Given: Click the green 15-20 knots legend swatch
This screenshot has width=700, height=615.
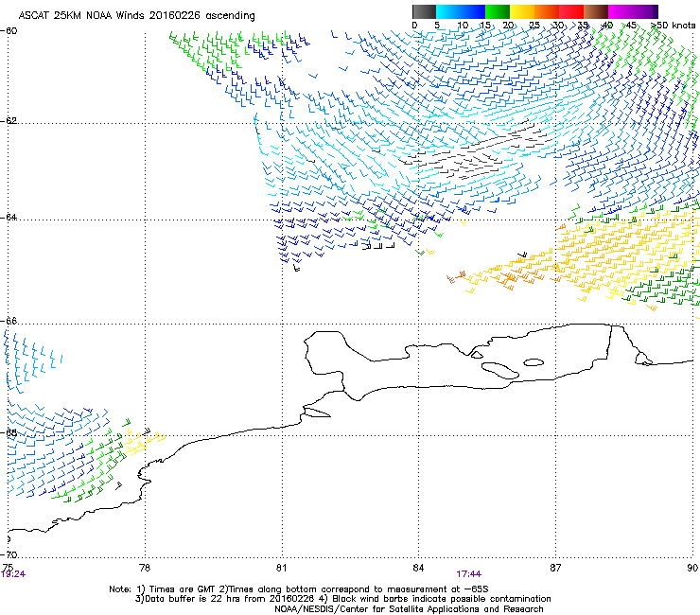Looking at the screenshot, I should click(x=498, y=11).
